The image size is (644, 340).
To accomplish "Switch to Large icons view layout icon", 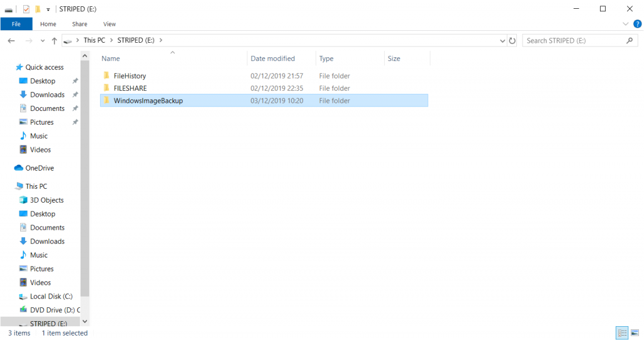I will click(x=635, y=333).
